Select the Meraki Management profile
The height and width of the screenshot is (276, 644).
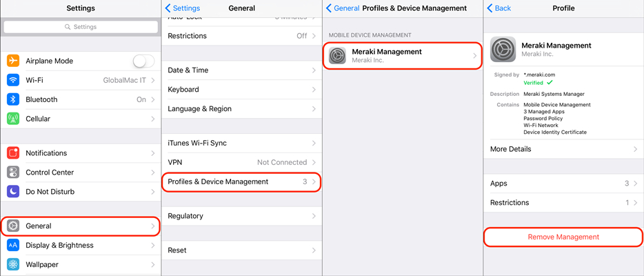402,56
